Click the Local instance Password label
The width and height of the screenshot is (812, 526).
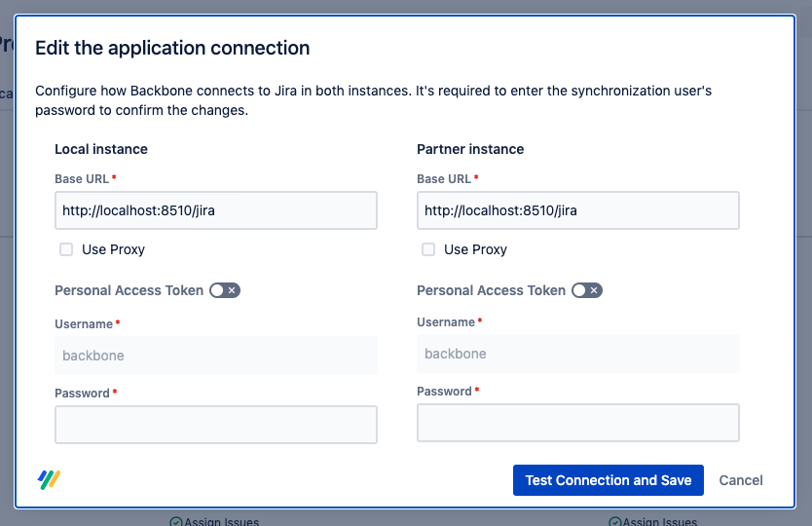[82, 394]
